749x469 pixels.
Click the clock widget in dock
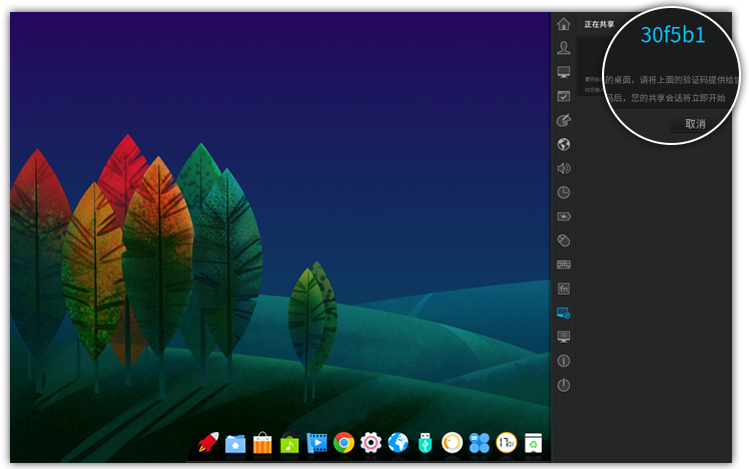click(506, 443)
